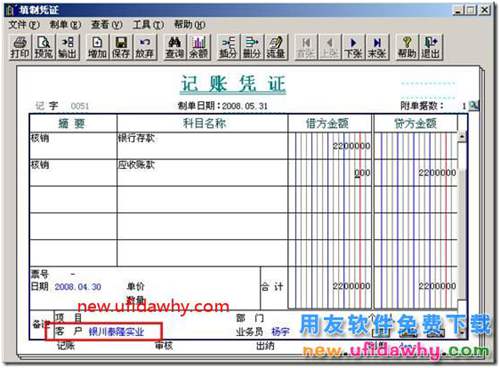Viewport: 500px width, 368px height.
Task: Click 贷方金额 column header
Action: tap(416, 124)
